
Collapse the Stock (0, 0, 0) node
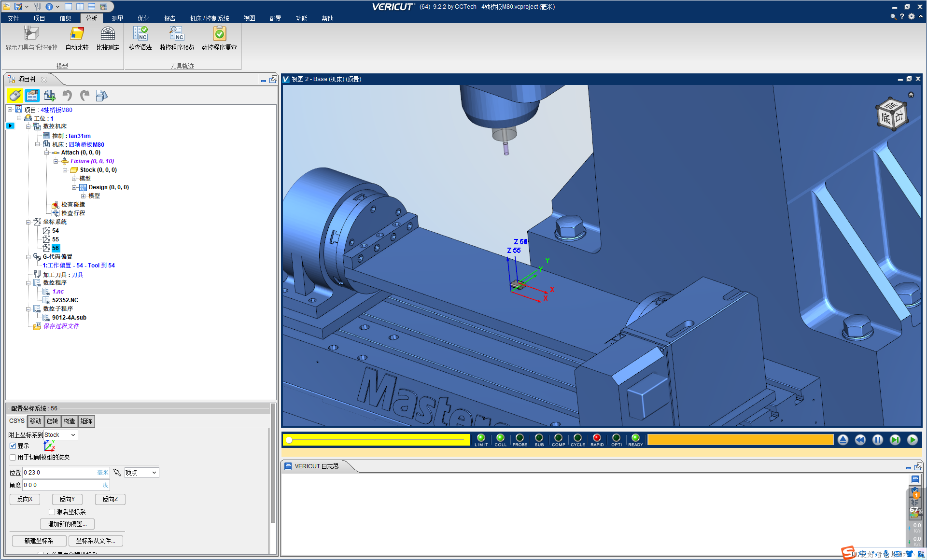coord(65,170)
